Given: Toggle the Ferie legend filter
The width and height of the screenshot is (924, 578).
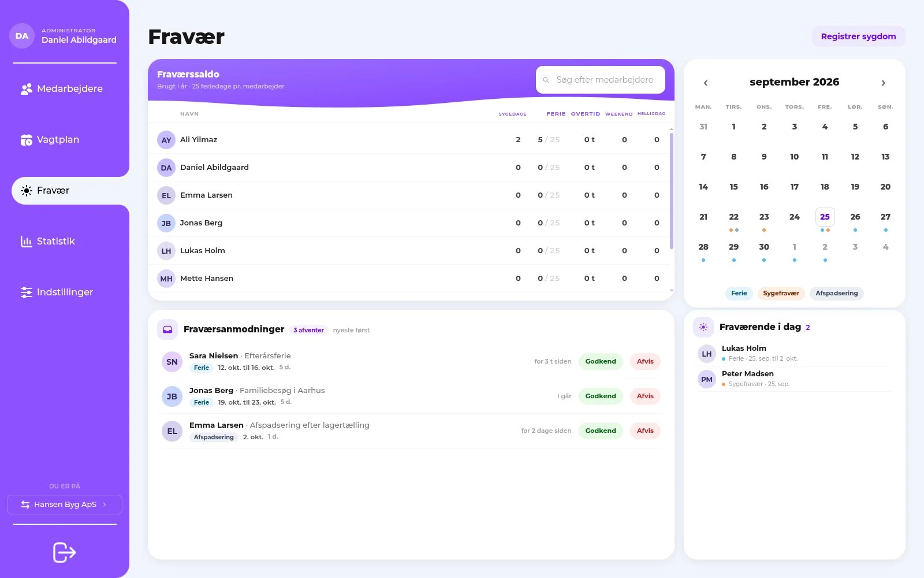Looking at the screenshot, I should pos(739,293).
